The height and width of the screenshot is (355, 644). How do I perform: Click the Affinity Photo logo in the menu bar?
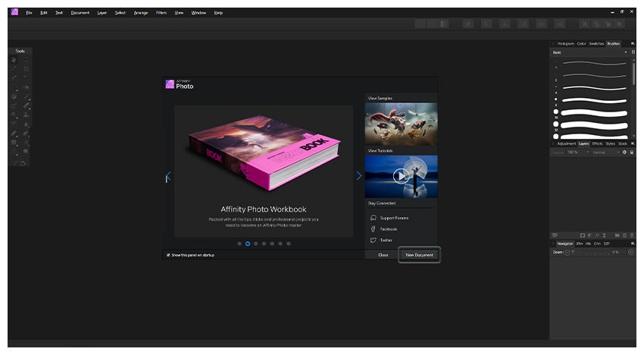(15, 12)
